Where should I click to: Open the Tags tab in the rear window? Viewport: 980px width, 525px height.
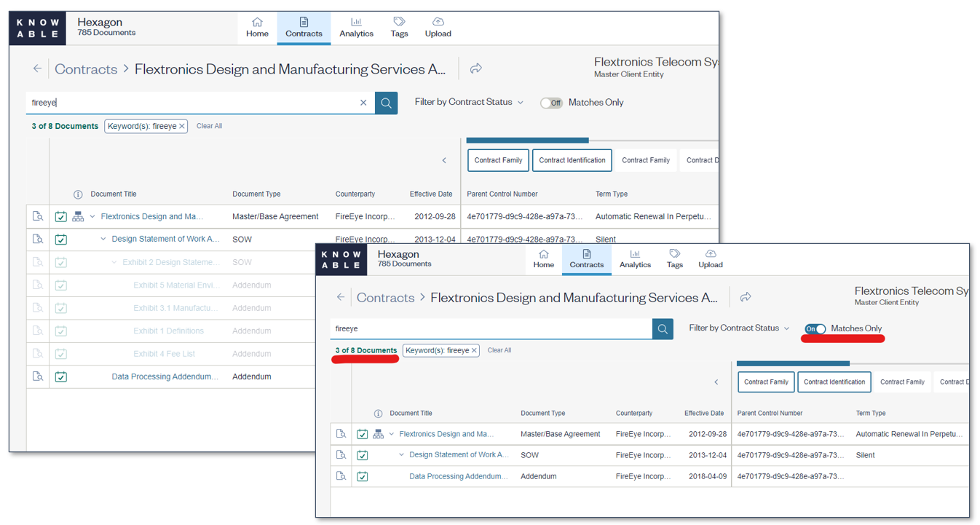399,27
